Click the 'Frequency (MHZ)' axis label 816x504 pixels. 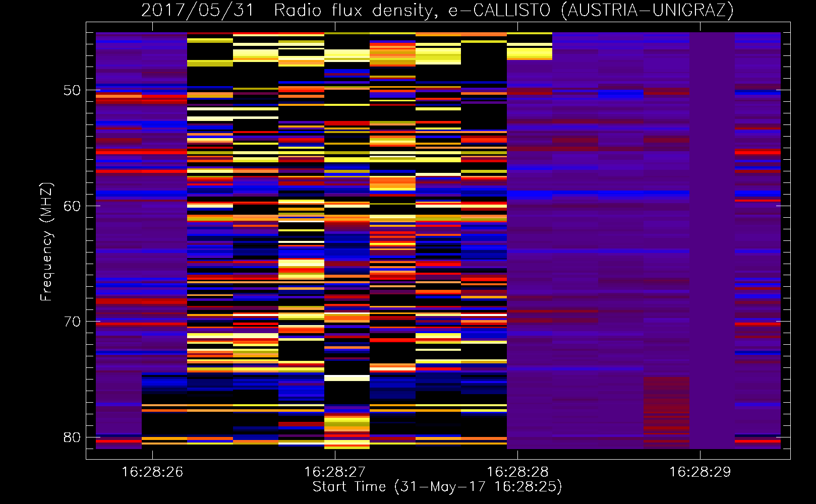click(46, 242)
